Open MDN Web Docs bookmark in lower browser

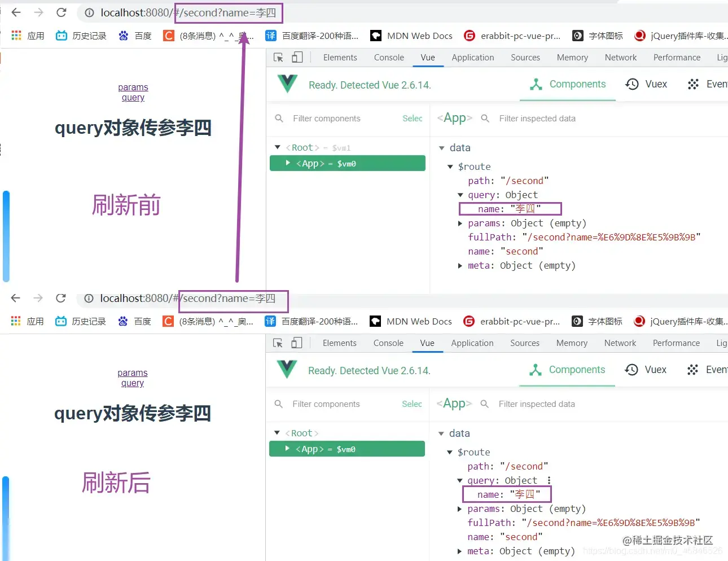[x=411, y=321]
